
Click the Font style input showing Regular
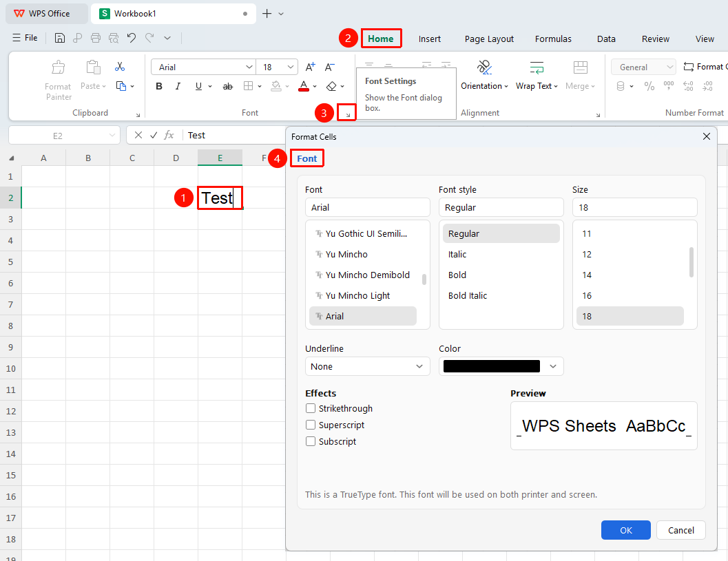point(501,207)
